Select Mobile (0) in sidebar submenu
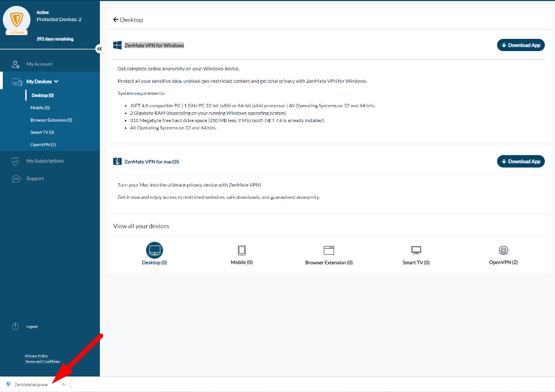Viewport: 555px width, 392px height. 40,108
